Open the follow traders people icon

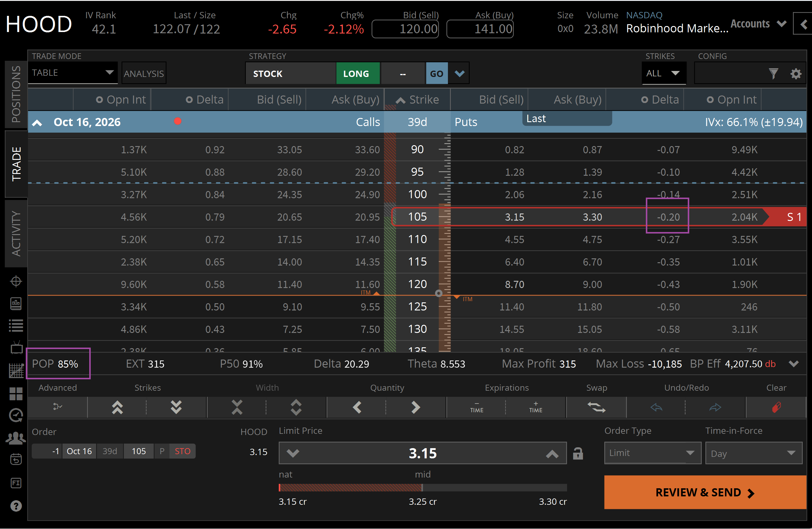pos(16,438)
